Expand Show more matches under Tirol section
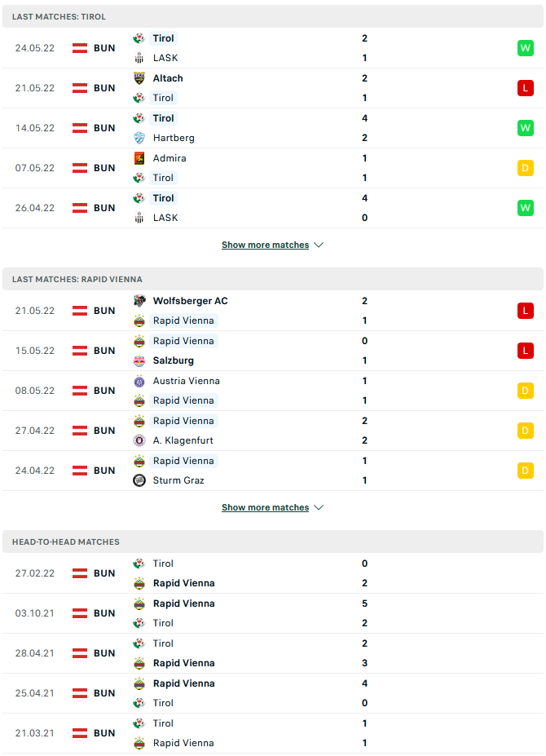This screenshot has height=756, width=546. pyautogui.click(x=272, y=245)
